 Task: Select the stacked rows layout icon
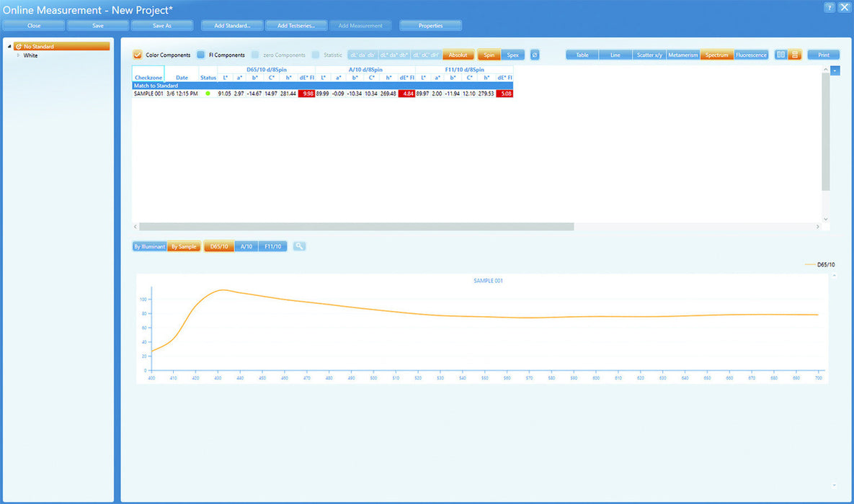(794, 55)
